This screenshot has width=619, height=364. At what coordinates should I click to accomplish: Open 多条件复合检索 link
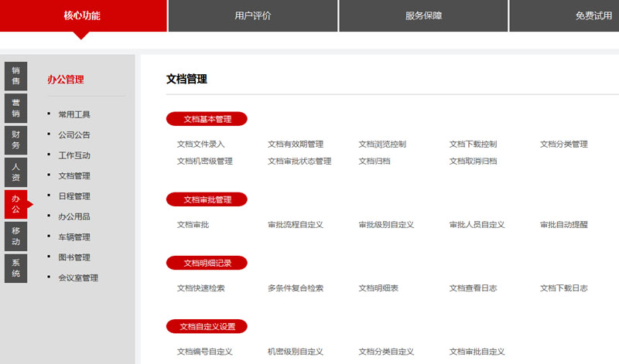pos(295,287)
